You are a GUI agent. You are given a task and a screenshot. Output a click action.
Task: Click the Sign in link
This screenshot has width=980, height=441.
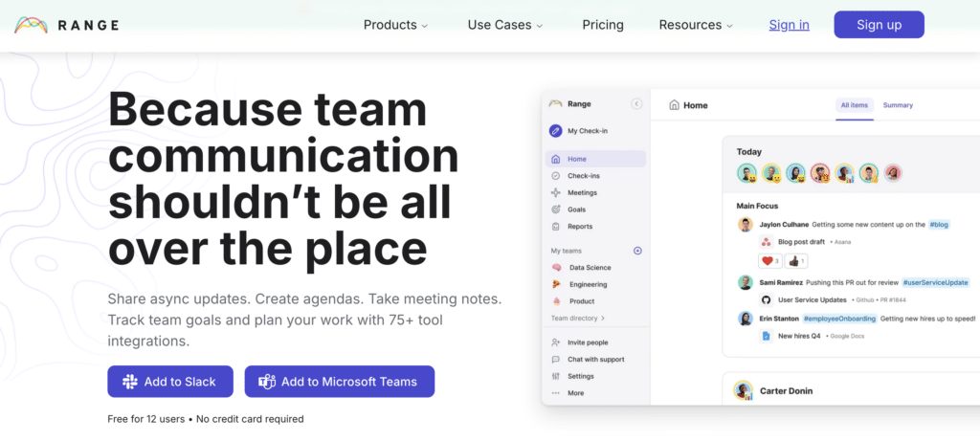789,25
